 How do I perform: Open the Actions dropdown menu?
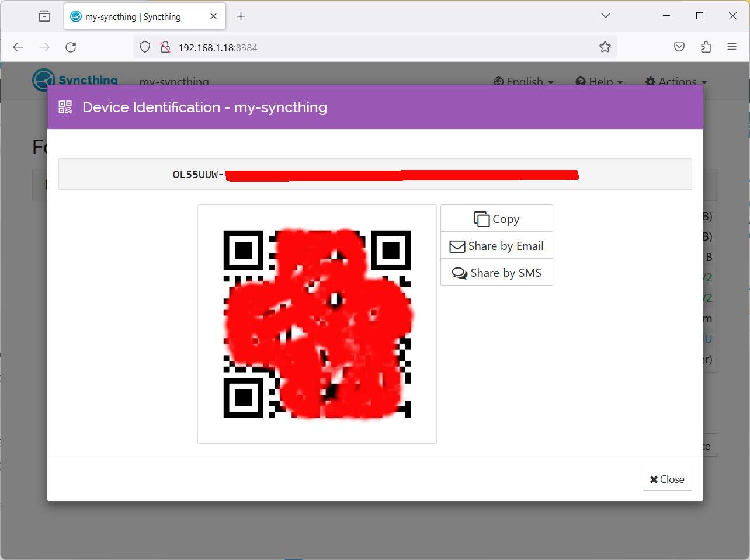point(676,81)
